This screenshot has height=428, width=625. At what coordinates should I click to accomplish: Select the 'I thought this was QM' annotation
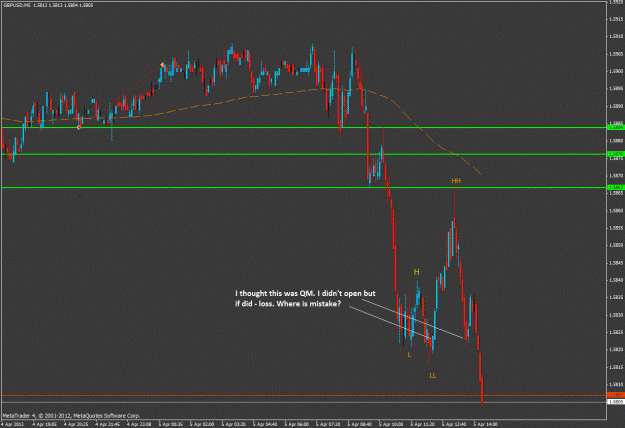(x=305, y=298)
